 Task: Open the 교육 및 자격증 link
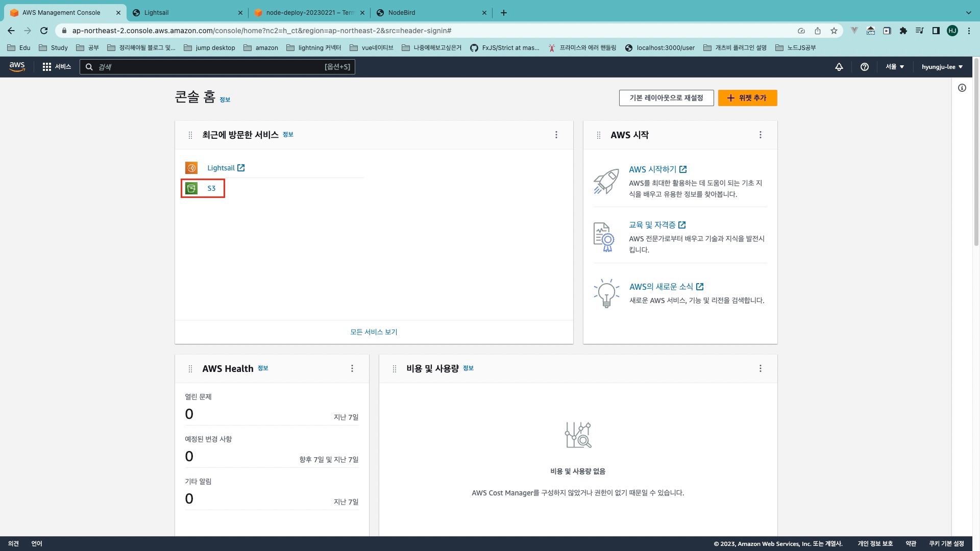pos(657,225)
